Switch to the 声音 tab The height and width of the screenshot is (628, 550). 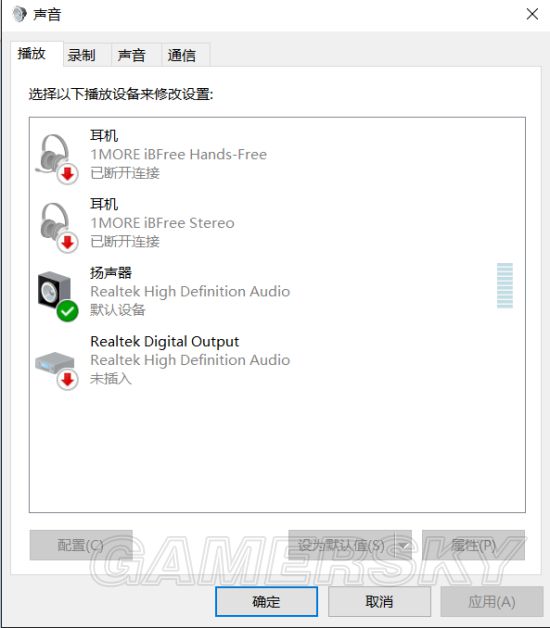pos(131,55)
